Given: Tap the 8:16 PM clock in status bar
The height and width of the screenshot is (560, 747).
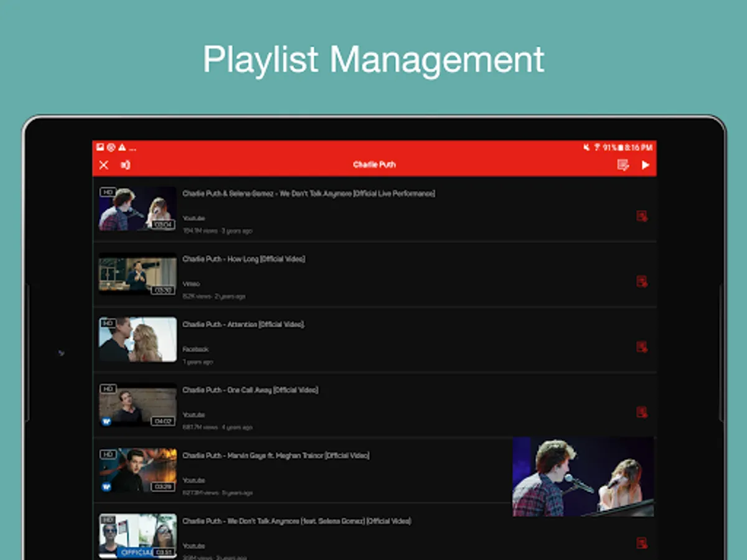Looking at the screenshot, I should click(x=638, y=147).
